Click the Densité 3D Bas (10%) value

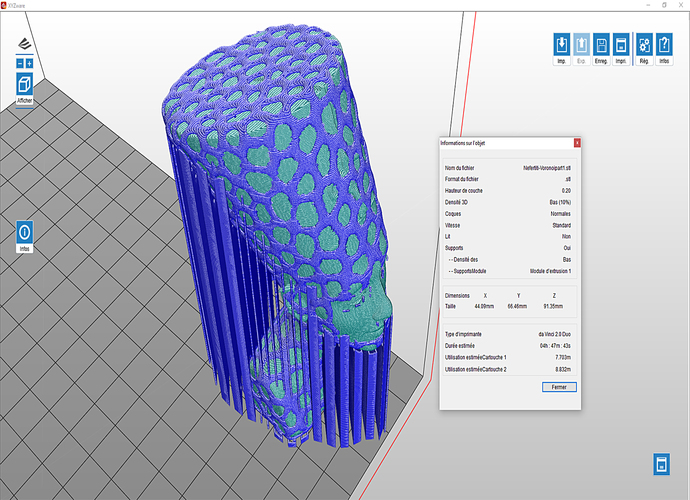(560, 202)
